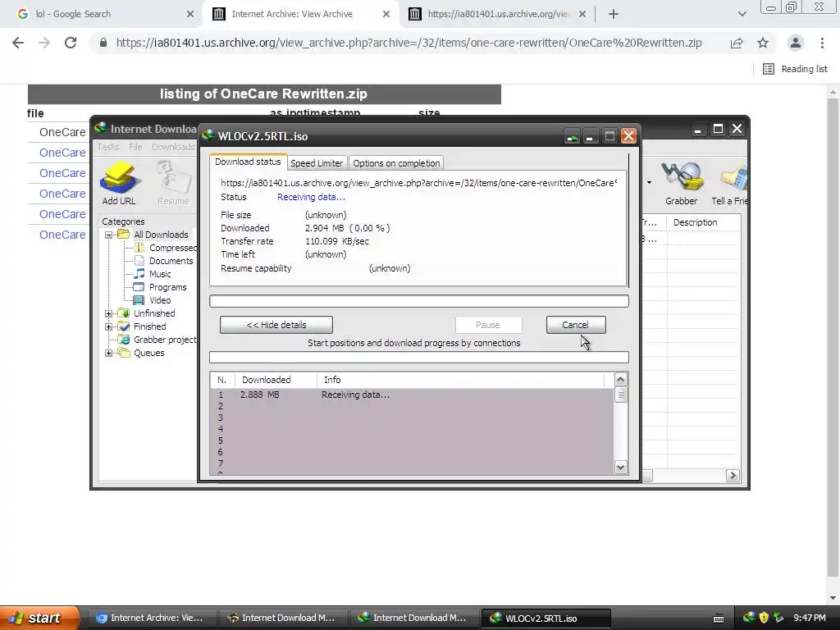Close the Internet Archive View Archive tab
The width and height of the screenshot is (840, 630).
pyautogui.click(x=386, y=15)
